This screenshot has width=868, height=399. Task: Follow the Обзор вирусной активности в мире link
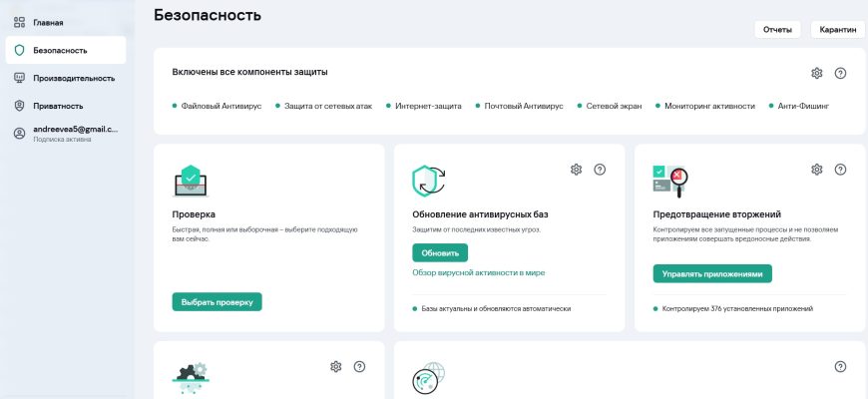(478, 272)
